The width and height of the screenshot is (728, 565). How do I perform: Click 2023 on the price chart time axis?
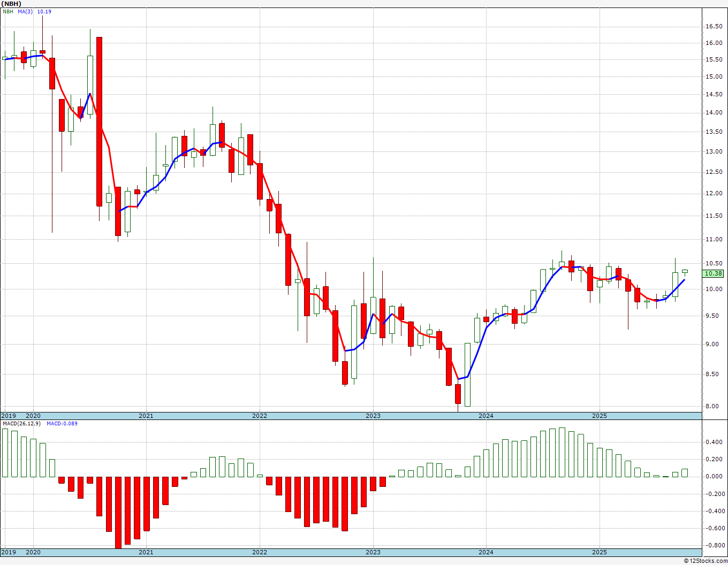point(373,416)
